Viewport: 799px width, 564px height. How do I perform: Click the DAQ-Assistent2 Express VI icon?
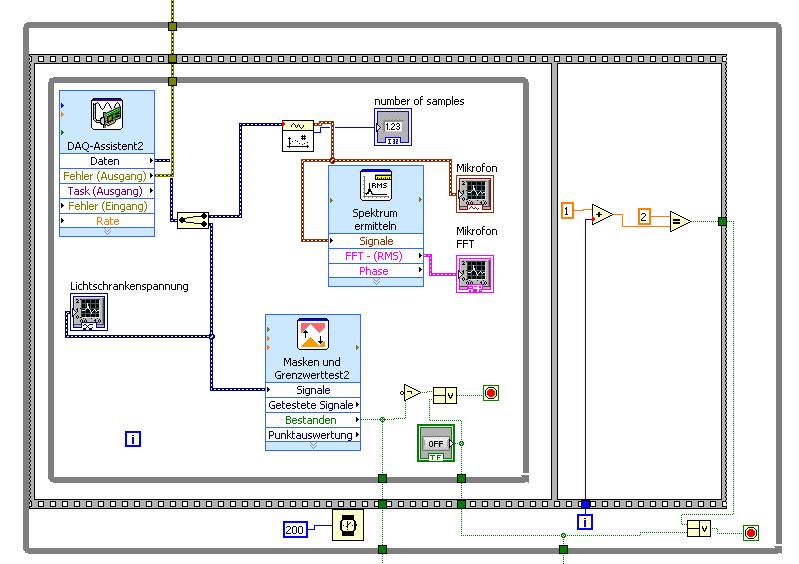[107, 114]
